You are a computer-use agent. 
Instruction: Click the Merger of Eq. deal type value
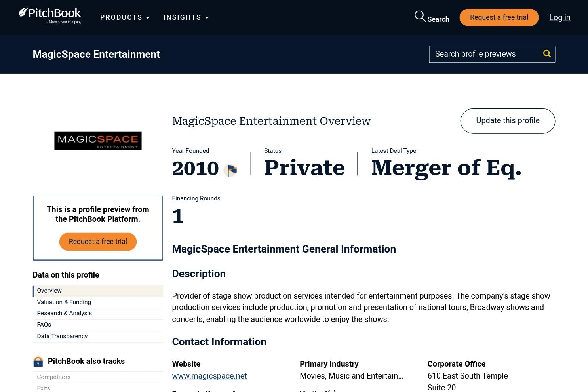tap(446, 168)
